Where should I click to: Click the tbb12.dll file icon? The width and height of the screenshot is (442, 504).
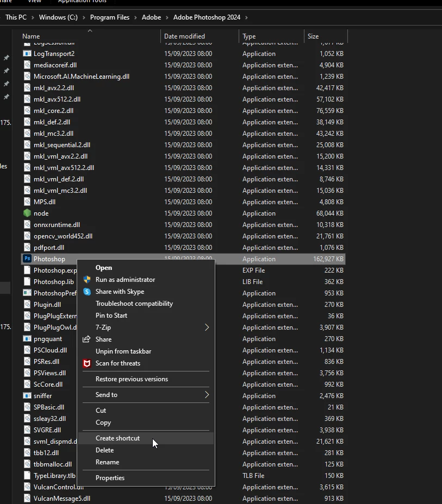click(27, 452)
